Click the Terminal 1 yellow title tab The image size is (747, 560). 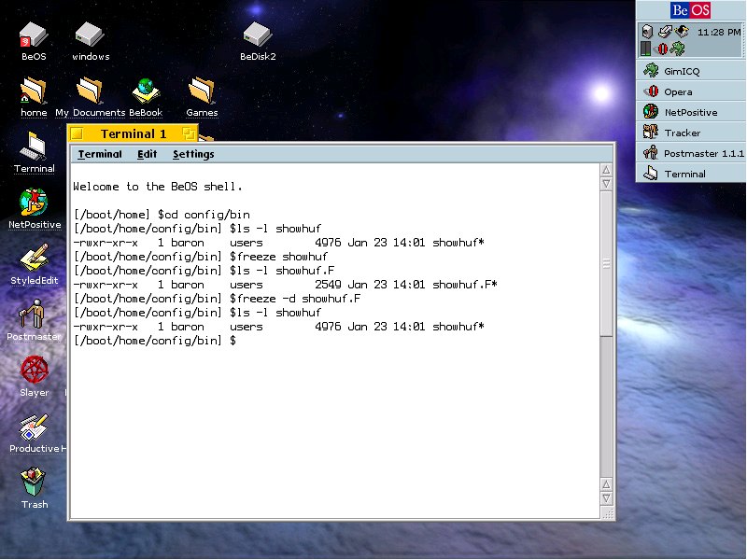(x=133, y=133)
